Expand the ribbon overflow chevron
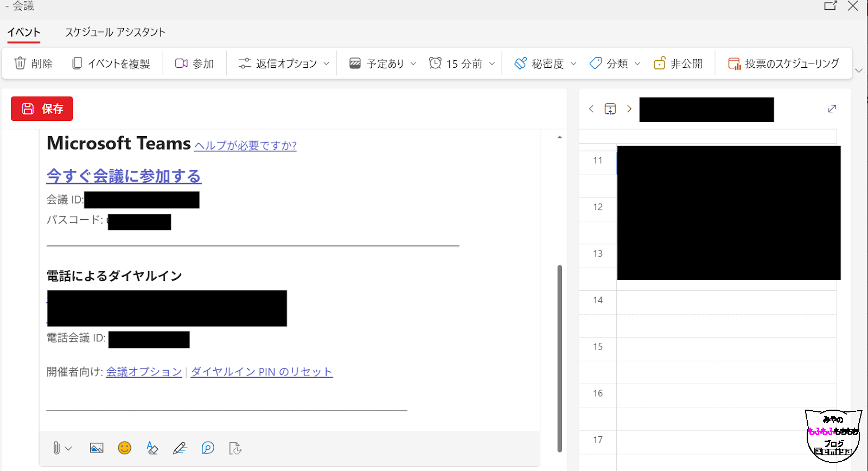Viewport: 868px width, 471px height. click(859, 71)
